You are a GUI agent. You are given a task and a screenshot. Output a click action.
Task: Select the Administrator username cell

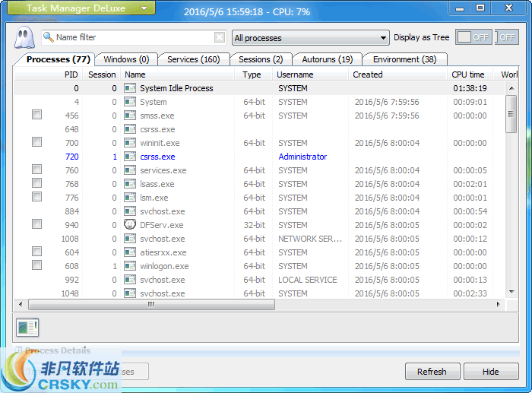(302, 157)
